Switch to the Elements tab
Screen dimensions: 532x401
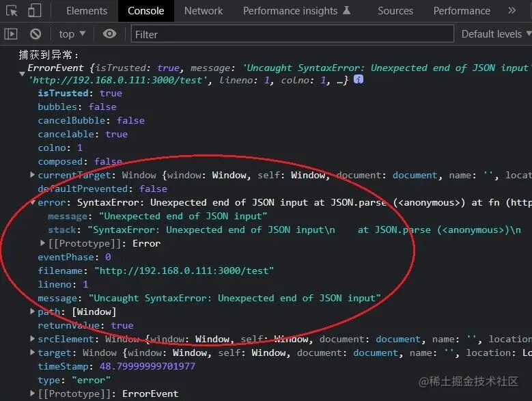point(87,11)
